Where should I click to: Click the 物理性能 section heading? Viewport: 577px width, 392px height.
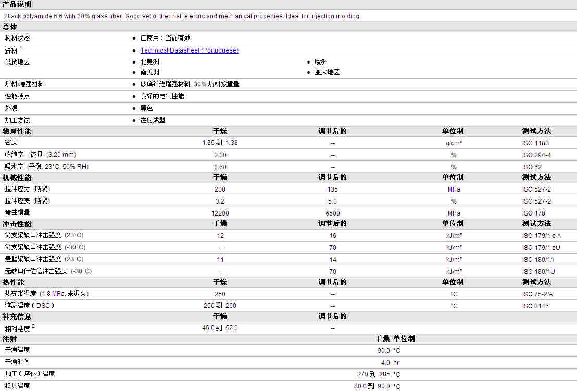click(17, 131)
